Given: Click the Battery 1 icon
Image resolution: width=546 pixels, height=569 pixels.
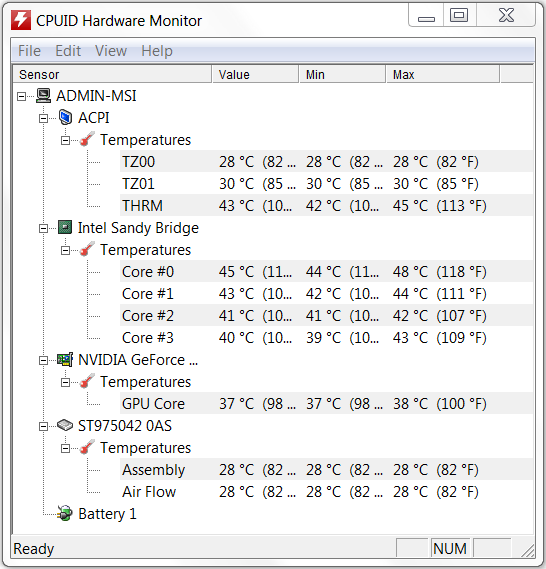Looking at the screenshot, I should point(65,513).
